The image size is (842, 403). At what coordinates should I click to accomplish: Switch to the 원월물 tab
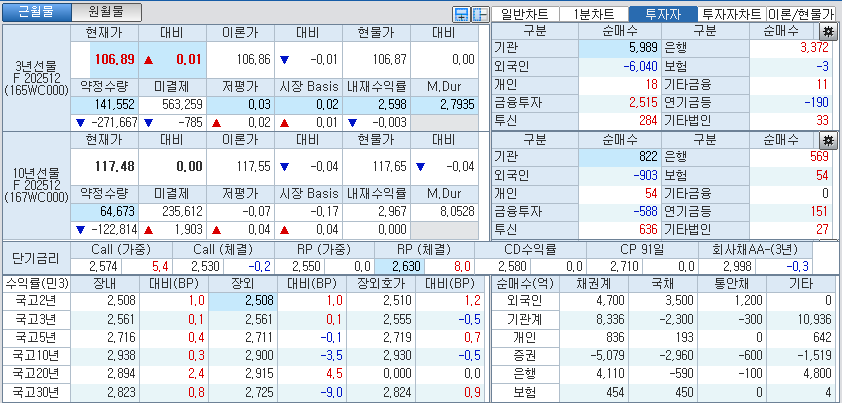(x=106, y=12)
